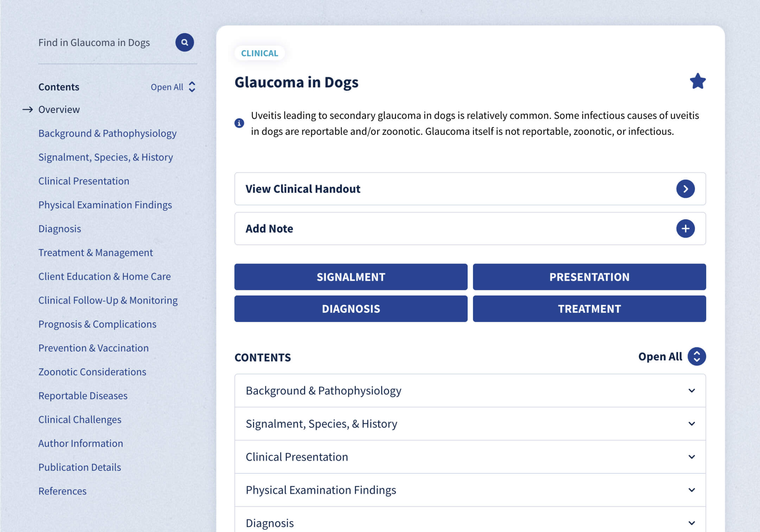Expand the Background & Pathophysiology section
This screenshot has height=532, width=760.
(691, 391)
